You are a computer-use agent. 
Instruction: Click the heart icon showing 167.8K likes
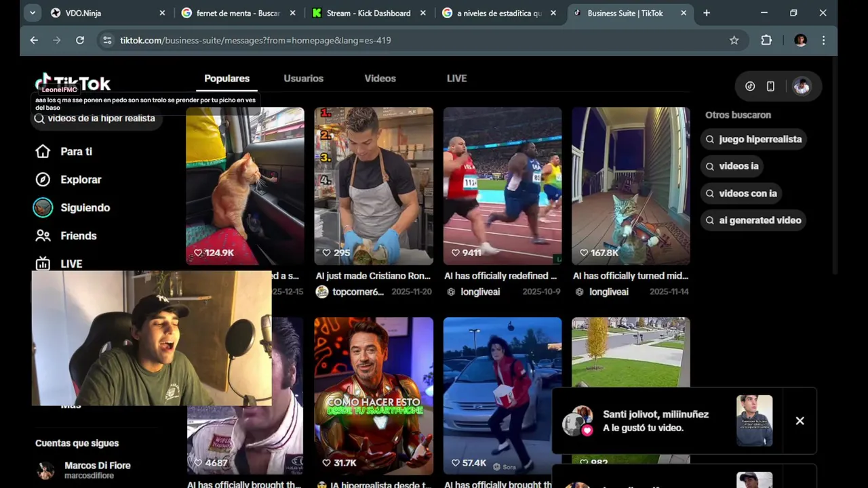(x=584, y=253)
